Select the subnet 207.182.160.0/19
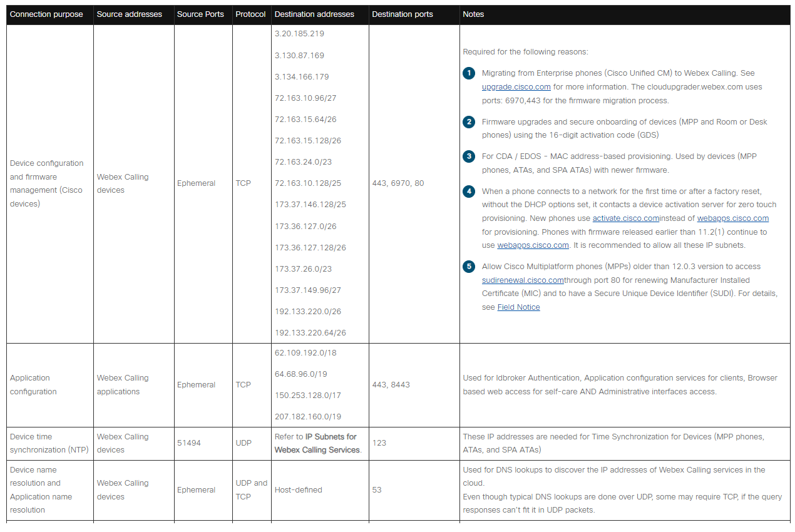 tap(308, 417)
